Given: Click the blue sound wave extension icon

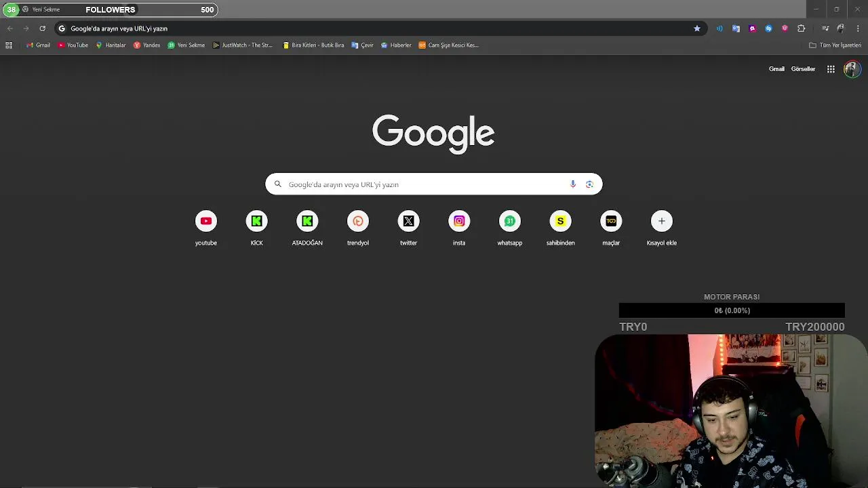Looking at the screenshot, I should 719,28.
